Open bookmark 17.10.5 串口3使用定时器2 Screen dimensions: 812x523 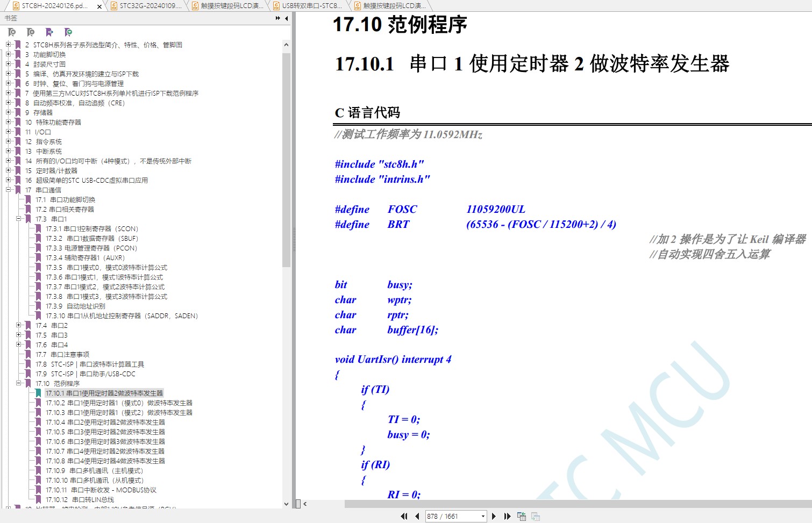[x=105, y=432]
